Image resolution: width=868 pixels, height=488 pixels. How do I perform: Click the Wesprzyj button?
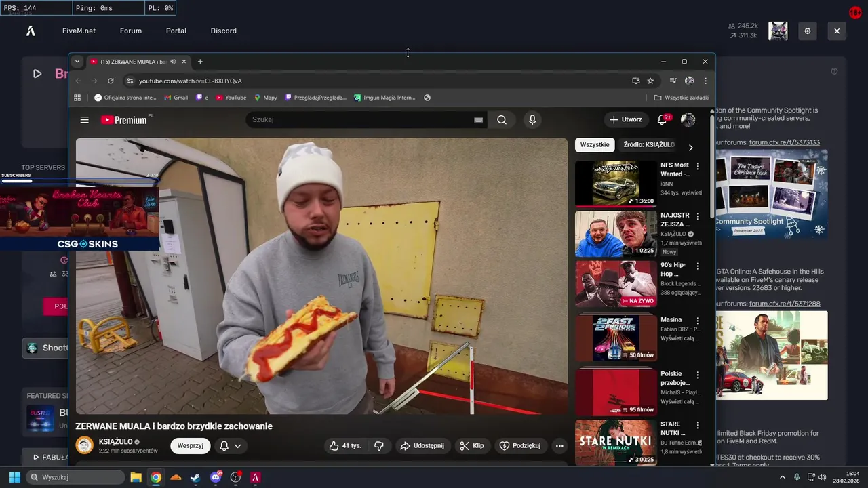pos(191,446)
